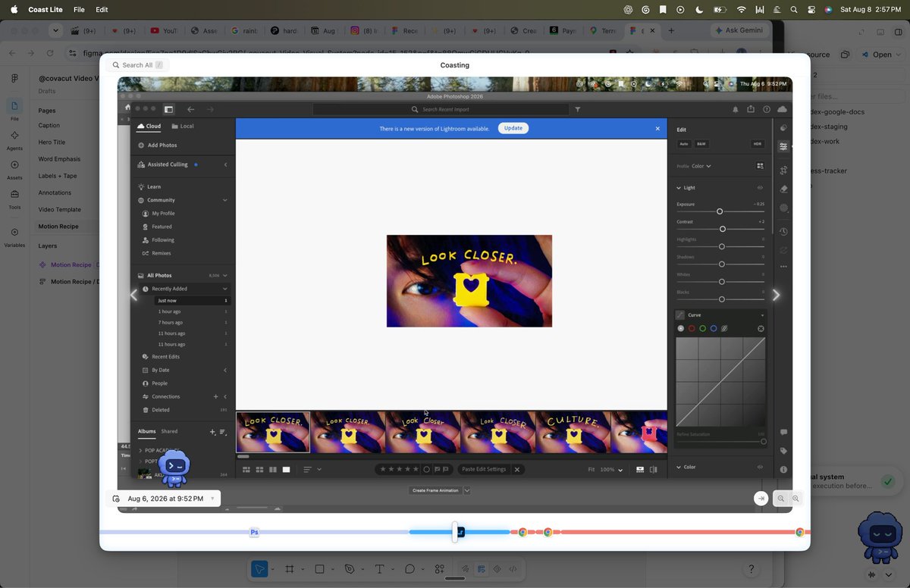This screenshot has width=910, height=588.
Task: Click the Lightroom notifications bell
Action: [x=735, y=109]
